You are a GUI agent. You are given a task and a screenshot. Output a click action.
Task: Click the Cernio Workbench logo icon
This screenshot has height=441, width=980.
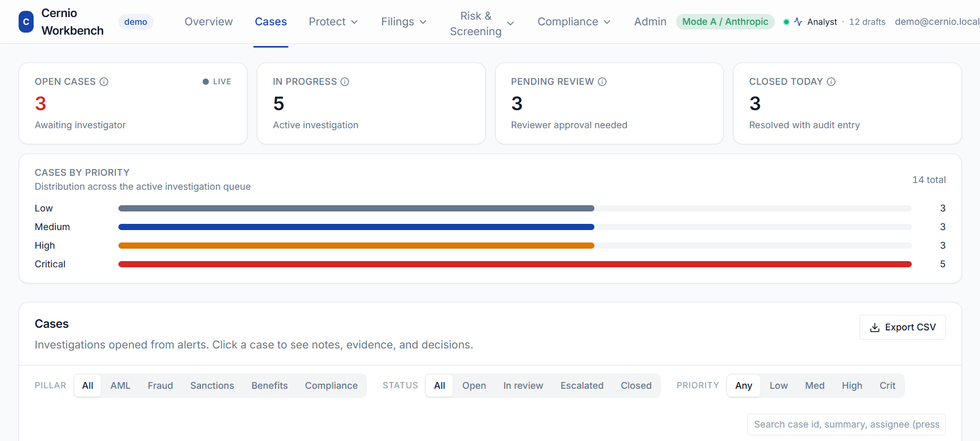(26, 22)
